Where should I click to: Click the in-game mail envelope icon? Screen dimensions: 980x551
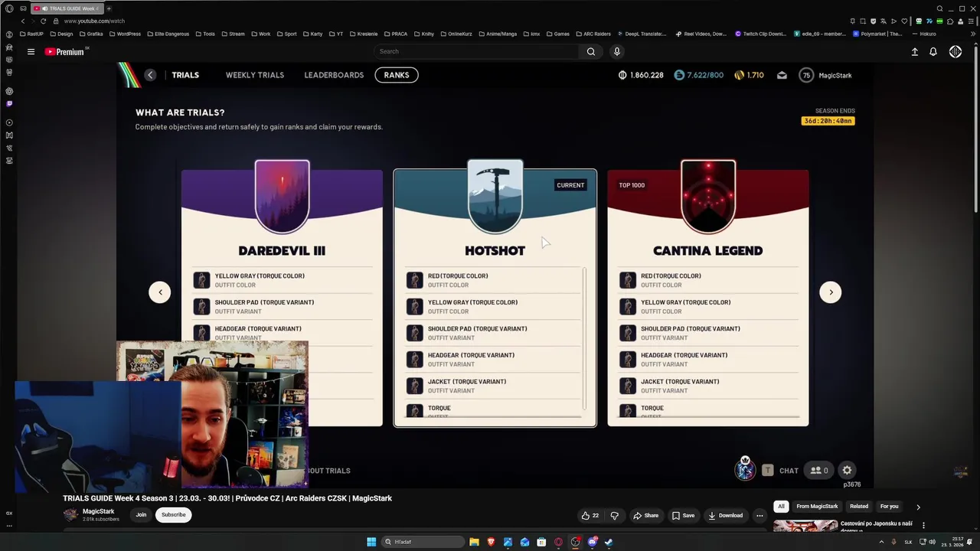point(782,75)
